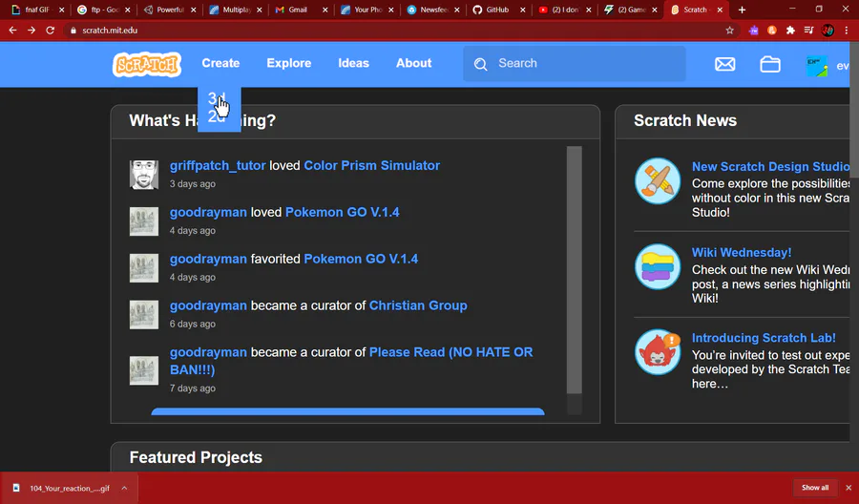Viewport: 859px width, 504px height.
Task: Click the What's Happening scrollbar
Action: [x=575, y=269]
